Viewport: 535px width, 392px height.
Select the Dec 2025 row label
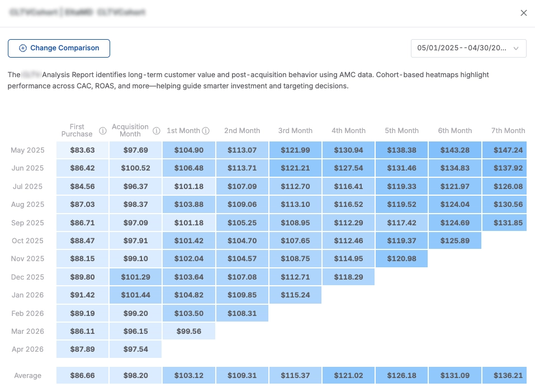(27, 277)
